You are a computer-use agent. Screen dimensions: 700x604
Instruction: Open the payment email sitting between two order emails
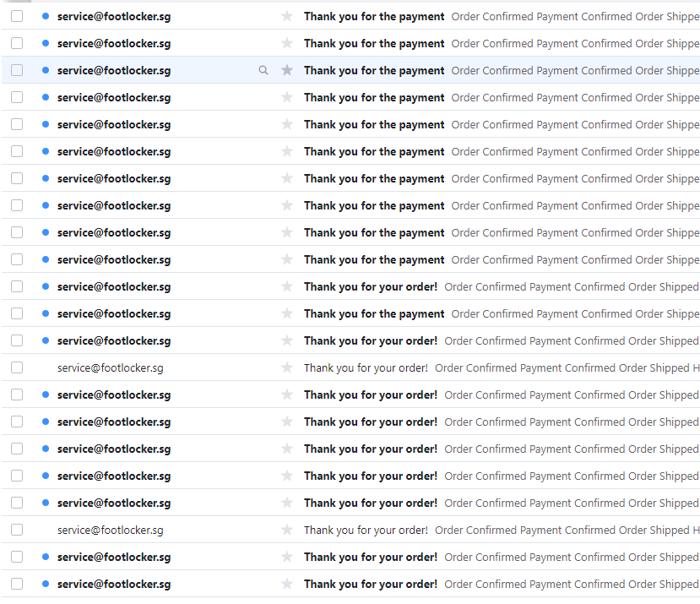[x=374, y=313]
